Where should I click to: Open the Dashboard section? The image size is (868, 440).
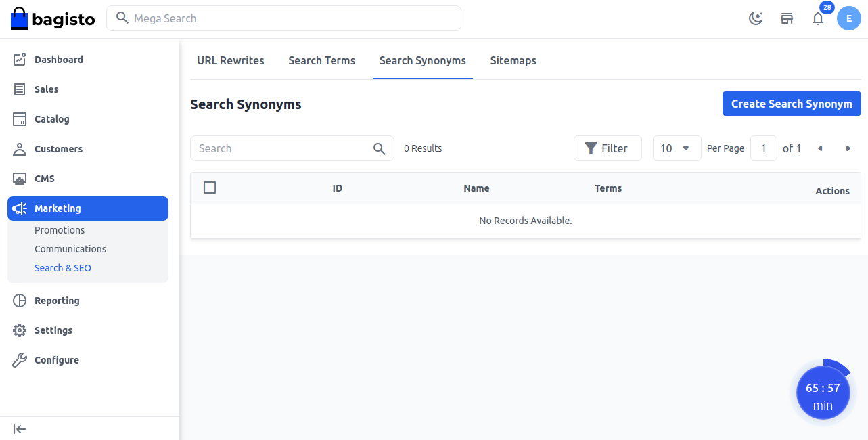point(58,60)
